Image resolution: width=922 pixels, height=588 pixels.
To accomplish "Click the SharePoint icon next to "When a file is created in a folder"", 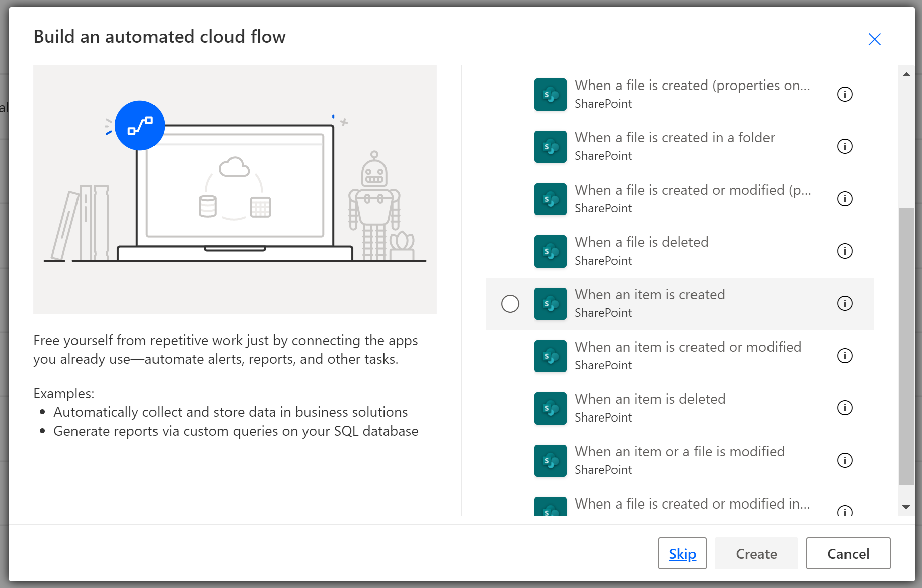I will (550, 146).
